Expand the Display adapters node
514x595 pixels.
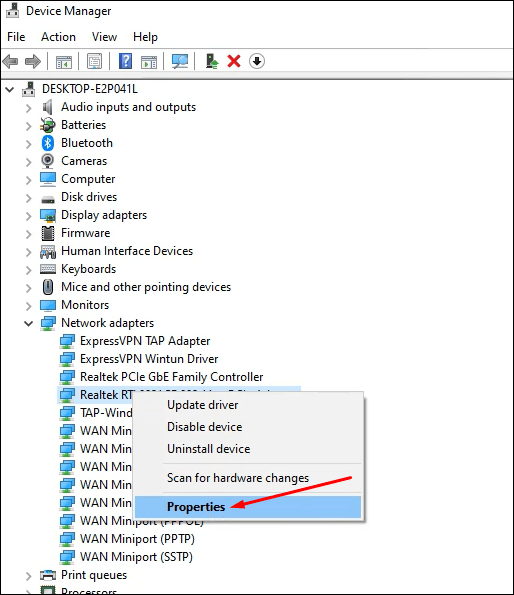[x=28, y=216]
